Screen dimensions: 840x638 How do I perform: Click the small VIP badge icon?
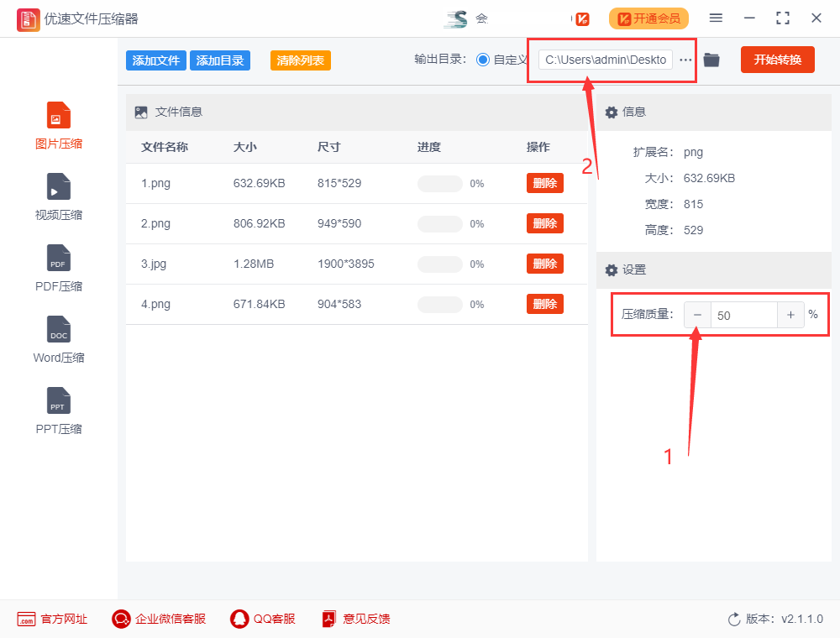point(582,19)
